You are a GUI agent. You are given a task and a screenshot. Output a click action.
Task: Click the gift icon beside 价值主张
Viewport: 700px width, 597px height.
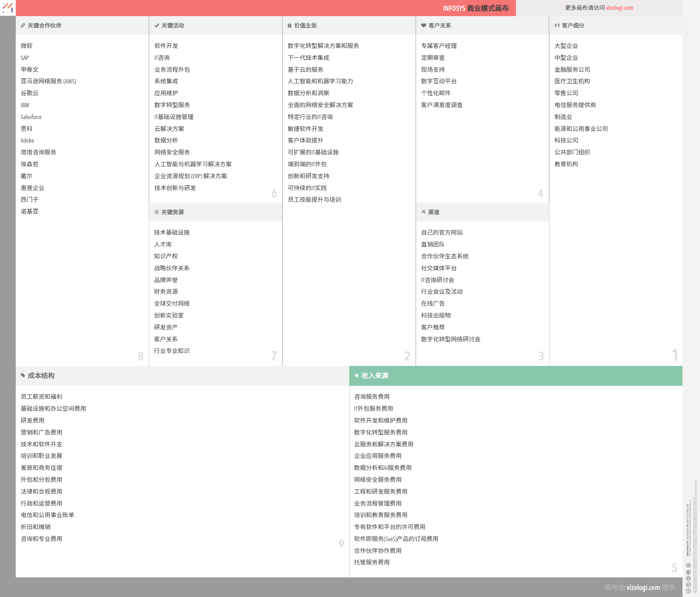pyautogui.click(x=289, y=26)
